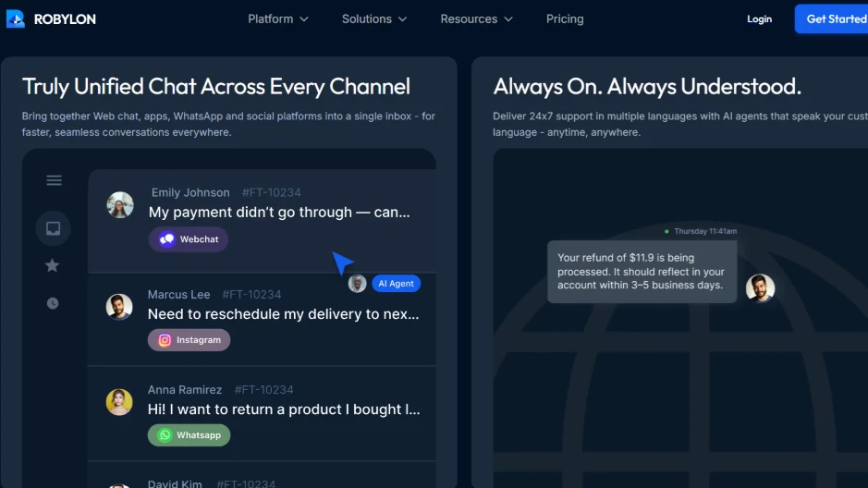Click the Webchat bubble icon
Image resolution: width=868 pixels, height=488 pixels.
[166, 239]
